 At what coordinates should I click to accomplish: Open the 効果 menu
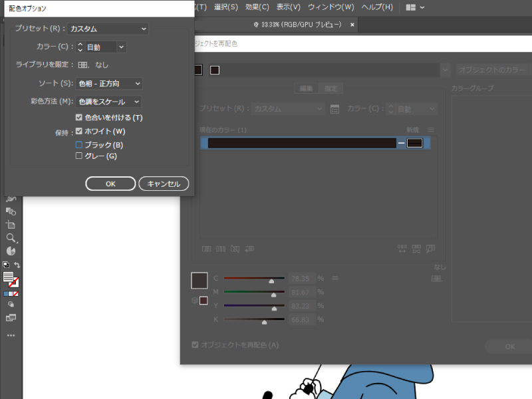(x=257, y=7)
